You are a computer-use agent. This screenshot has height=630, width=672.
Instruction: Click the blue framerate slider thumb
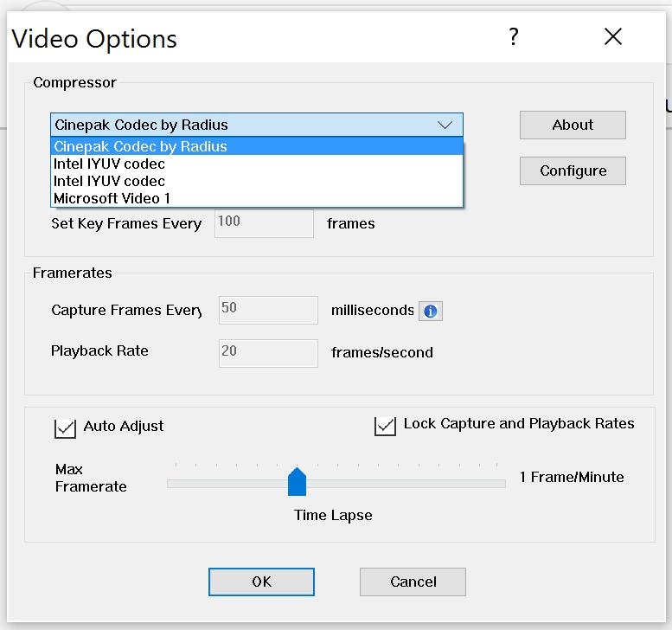[297, 482]
